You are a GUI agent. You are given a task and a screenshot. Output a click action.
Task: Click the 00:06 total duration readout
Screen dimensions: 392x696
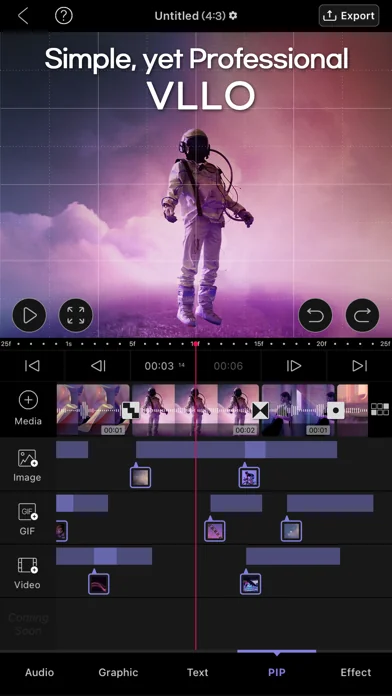(x=228, y=366)
